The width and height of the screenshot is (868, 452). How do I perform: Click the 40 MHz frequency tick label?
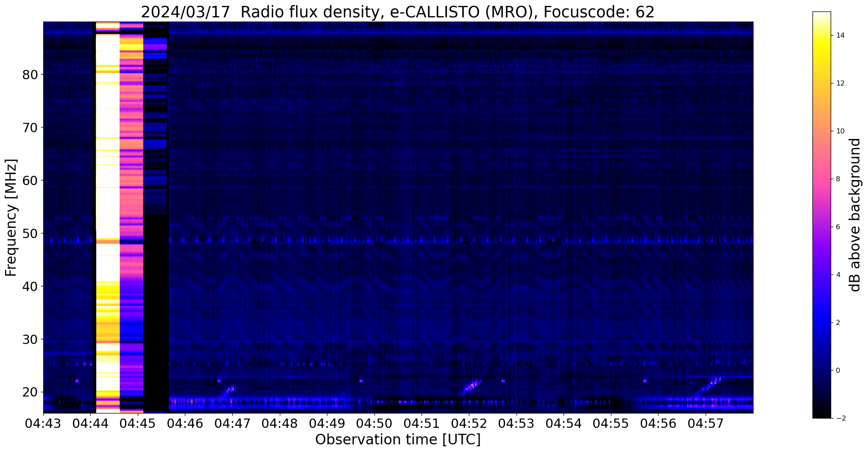(x=31, y=286)
